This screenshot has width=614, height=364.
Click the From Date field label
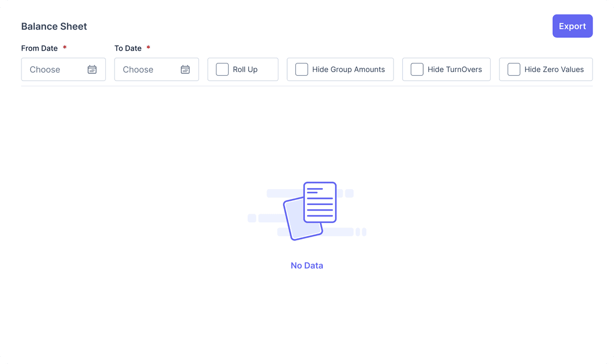[39, 49]
